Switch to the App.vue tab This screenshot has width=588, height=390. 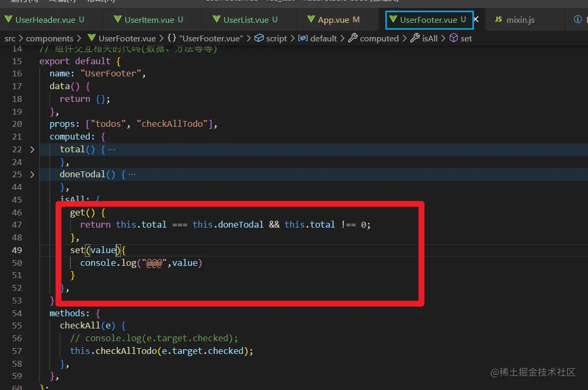coord(333,20)
